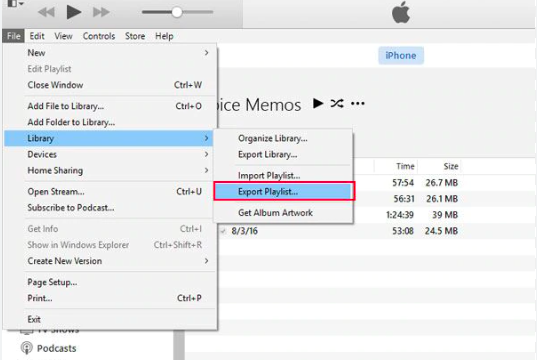Click the Apple logo display

pos(401,12)
